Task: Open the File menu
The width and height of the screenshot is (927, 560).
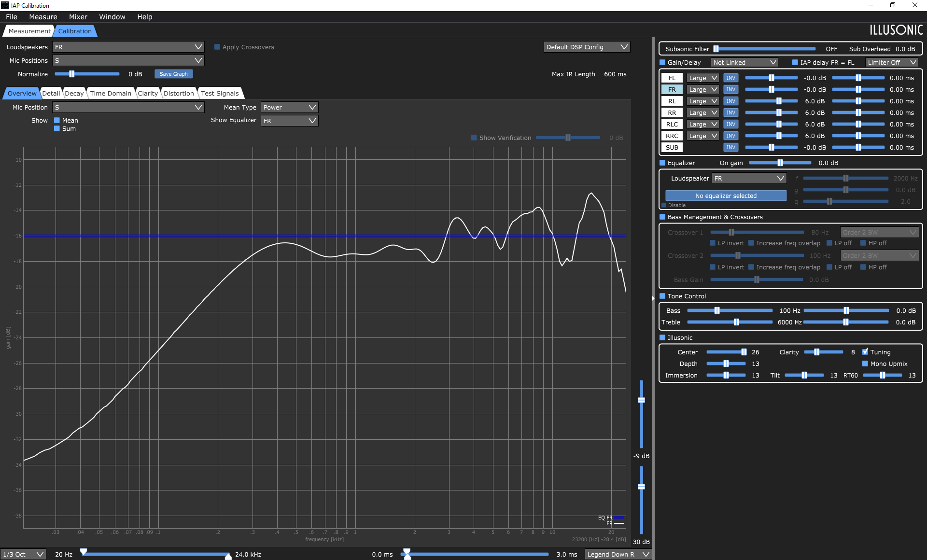Action: pos(12,17)
